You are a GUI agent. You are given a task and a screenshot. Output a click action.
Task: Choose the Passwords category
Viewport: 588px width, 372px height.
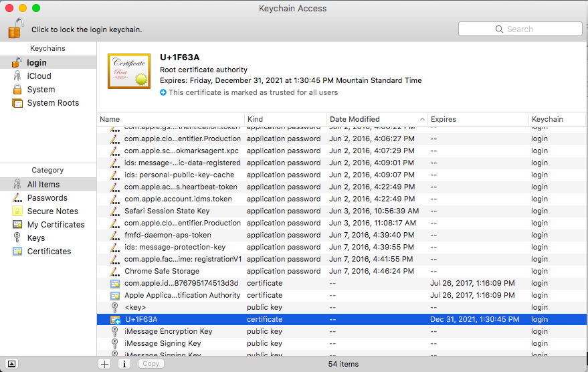coord(47,198)
